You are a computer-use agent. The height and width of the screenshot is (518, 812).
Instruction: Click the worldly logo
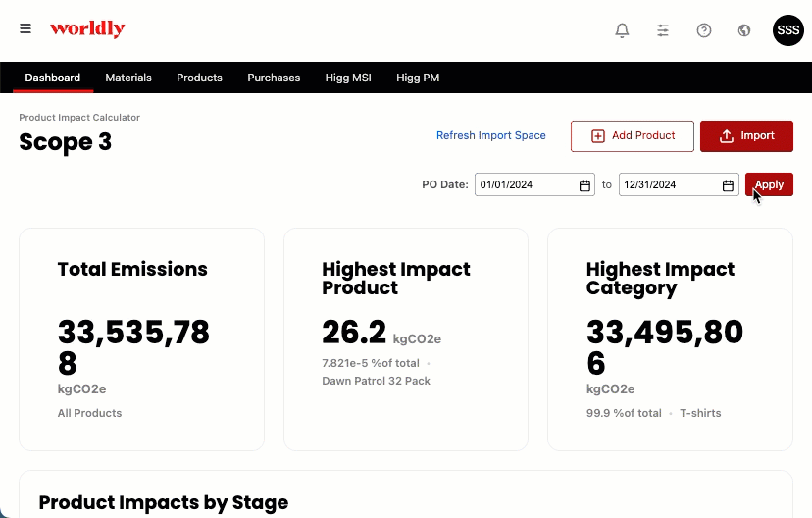point(87,29)
